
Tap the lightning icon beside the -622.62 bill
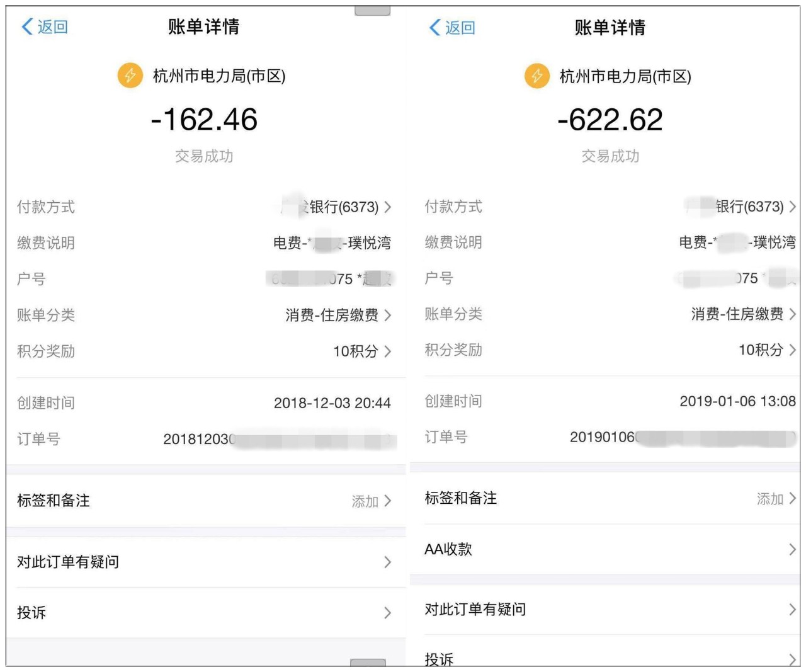click(x=537, y=76)
